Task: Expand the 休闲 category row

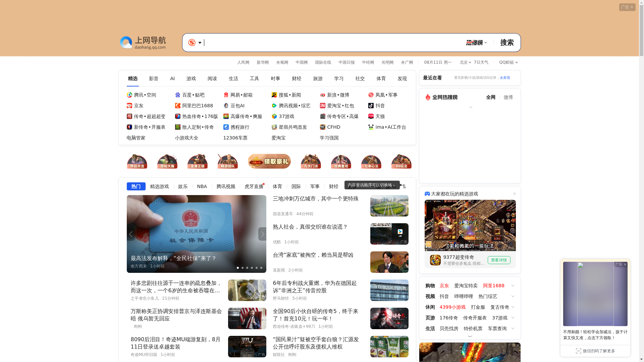Action: point(513,307)
